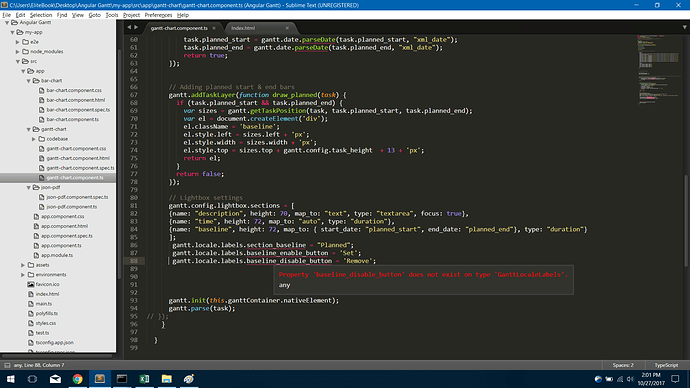Screen dimensions: 690x388
Task: Click the editor vertical scrollbar
Action: 686,221
